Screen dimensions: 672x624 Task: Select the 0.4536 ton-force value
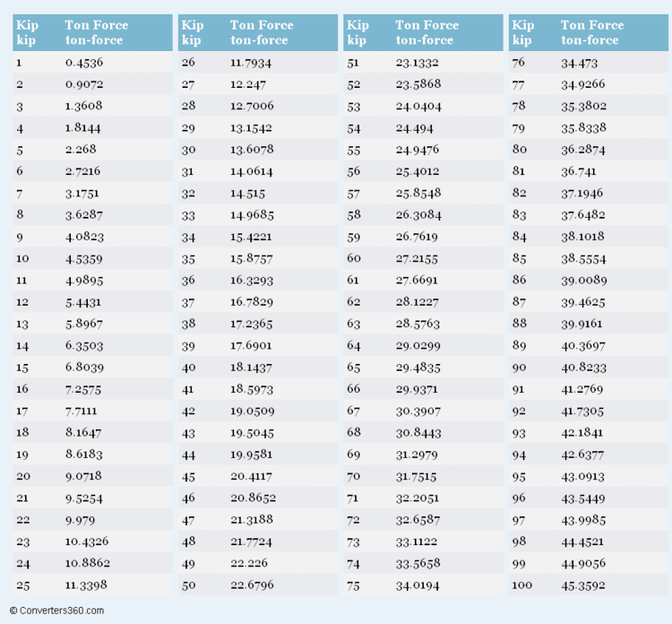(x=83, y=63)
